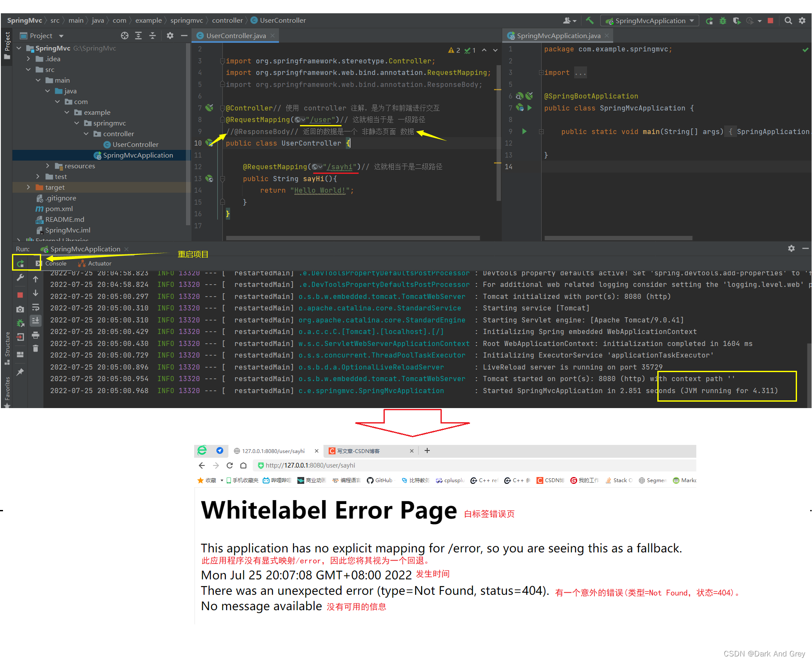Attach debugger to the running process
The height and width of the screenshot is (662, 812).
click(x=20, y=323)
